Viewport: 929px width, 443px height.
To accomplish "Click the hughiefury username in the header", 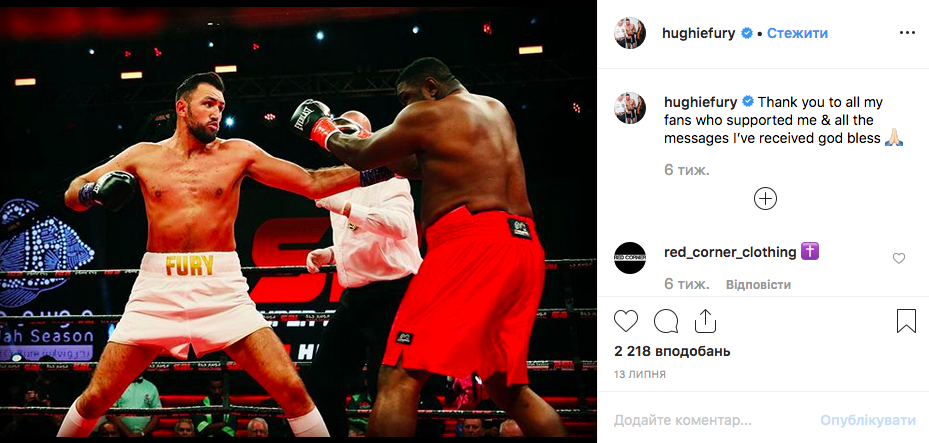I will (x=698, y=33).
